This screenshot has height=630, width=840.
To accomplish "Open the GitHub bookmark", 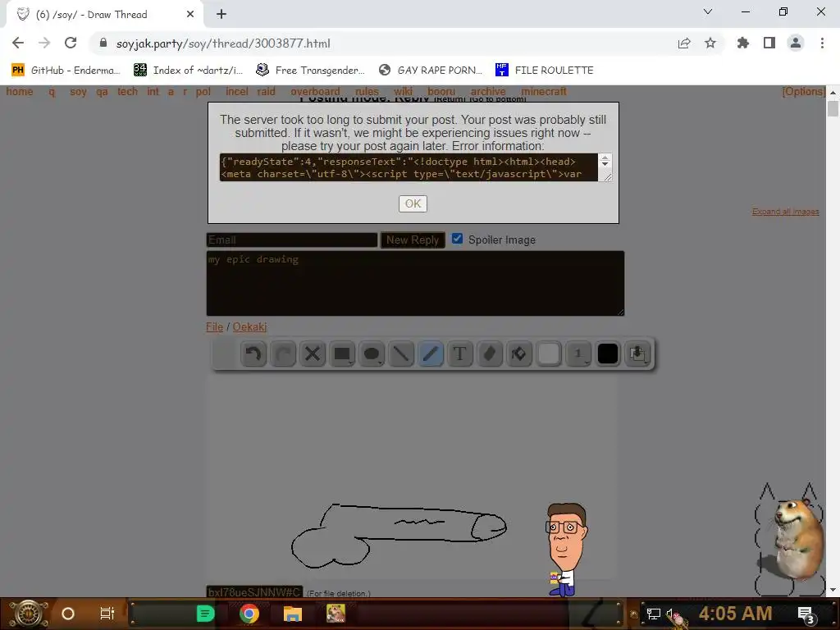I will tap(66, 70).
